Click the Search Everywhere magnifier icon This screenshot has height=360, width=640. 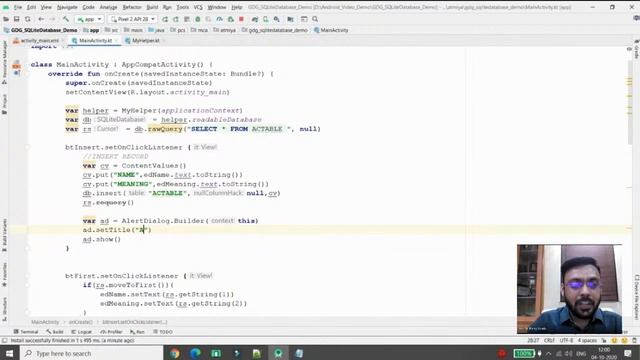[315, 19]
